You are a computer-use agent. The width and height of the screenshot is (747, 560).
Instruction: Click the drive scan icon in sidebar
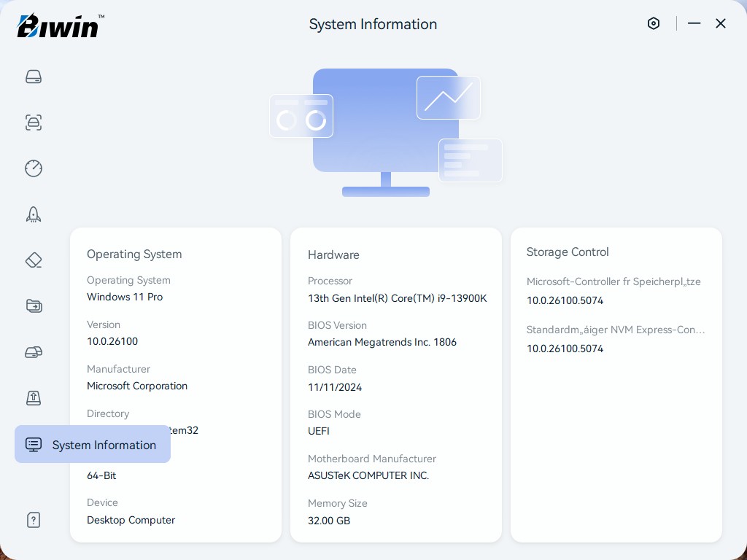coord(34,122)
